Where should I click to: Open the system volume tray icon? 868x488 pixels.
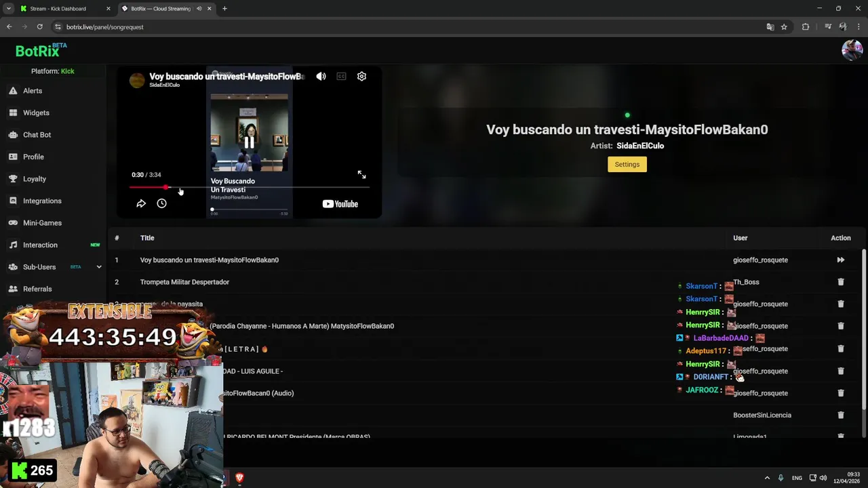click(823, 478)
